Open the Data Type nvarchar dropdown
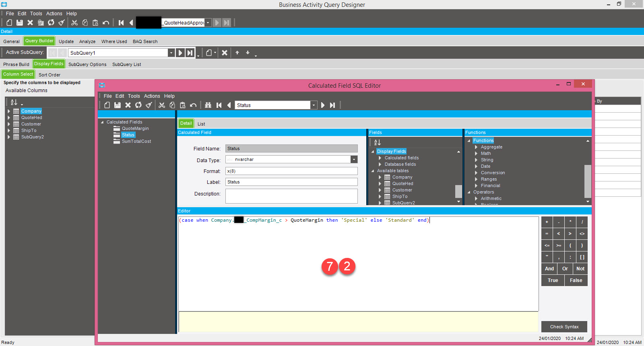The width and height of the screenshot is (644, 346). pos(354,159)
